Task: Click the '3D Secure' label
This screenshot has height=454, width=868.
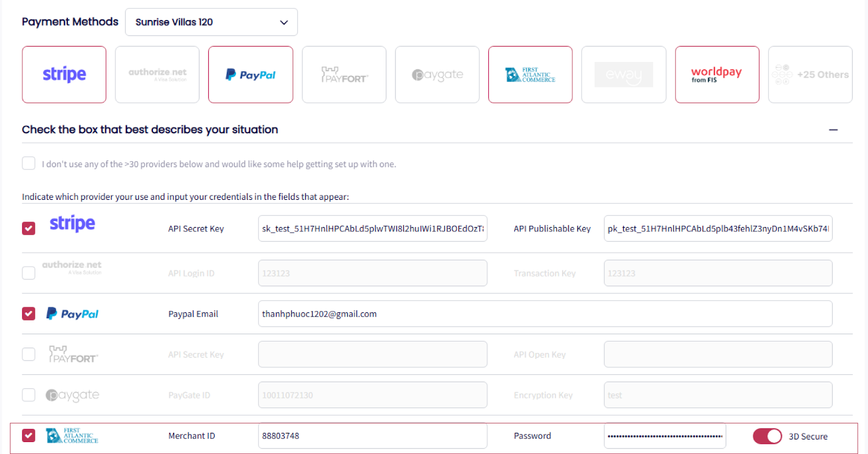Action: point(808,437)
